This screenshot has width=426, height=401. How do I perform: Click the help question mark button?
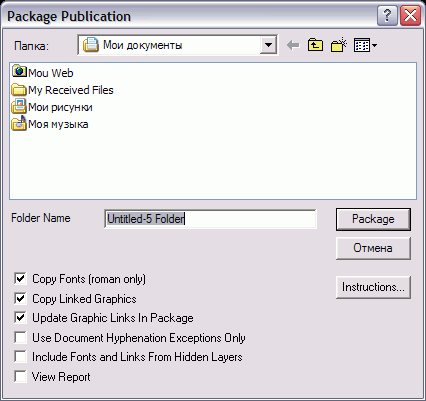387,15
